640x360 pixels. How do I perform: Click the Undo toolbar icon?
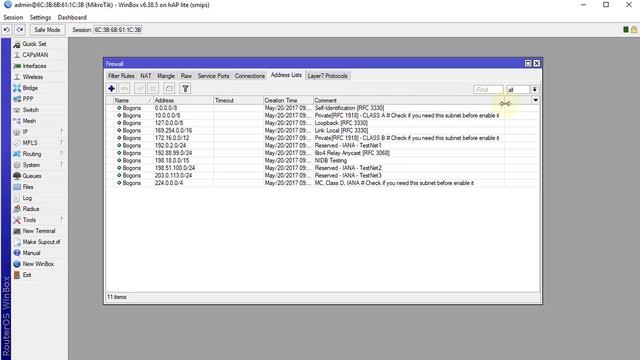click(x=7, y=30)
